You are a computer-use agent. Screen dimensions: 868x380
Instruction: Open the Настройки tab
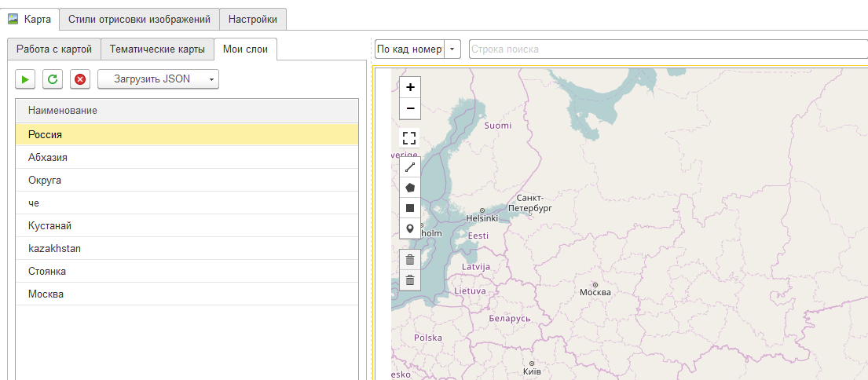click(253, 19)
